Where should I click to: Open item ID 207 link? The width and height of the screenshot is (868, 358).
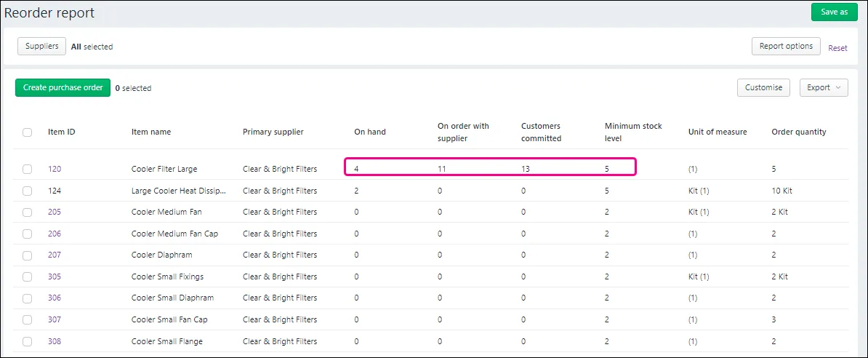point(55,255)
